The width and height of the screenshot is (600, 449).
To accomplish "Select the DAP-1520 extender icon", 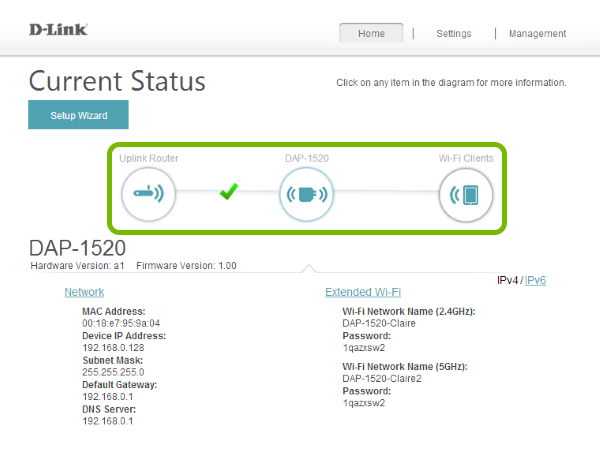I will 307,194.
